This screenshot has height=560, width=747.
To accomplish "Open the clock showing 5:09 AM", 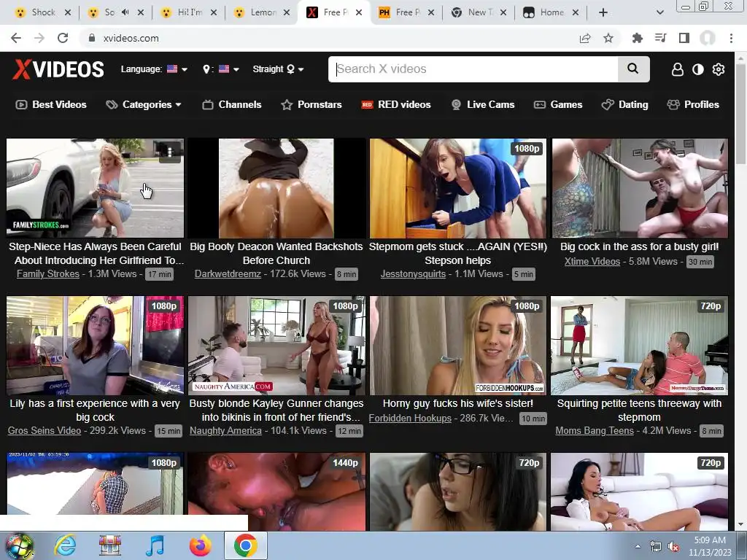I will point(709,546).
